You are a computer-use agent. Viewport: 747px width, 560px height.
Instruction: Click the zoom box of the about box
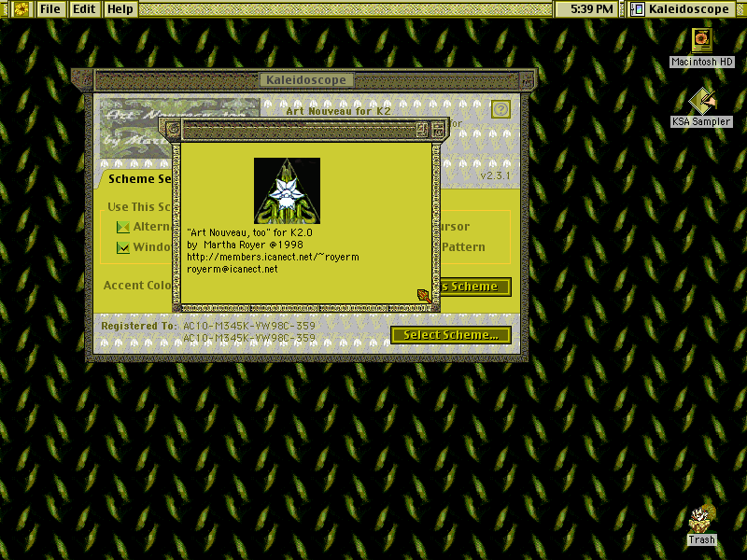coord(421,129)
